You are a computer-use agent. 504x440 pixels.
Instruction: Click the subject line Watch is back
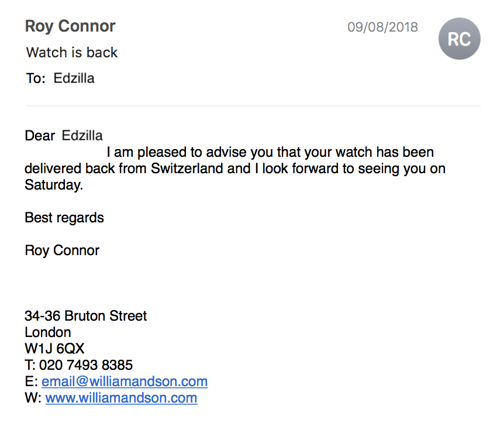(72, 53)
